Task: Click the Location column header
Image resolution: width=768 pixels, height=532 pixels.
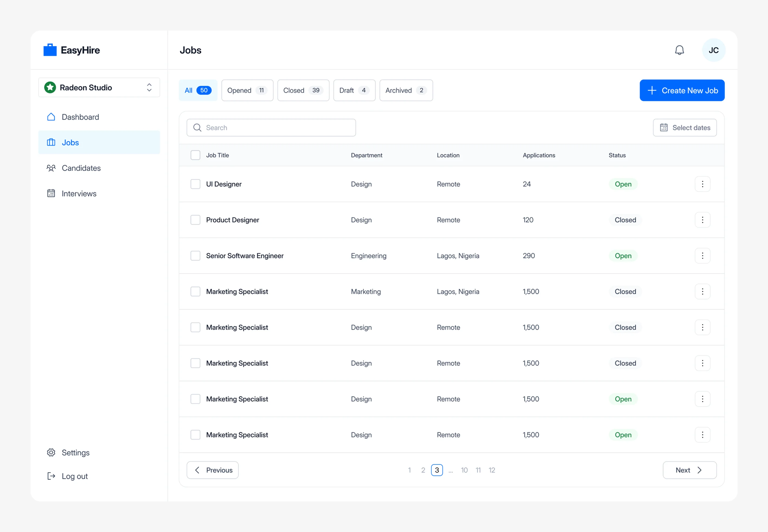Action: pyautogui.click(x=448, y=155)
